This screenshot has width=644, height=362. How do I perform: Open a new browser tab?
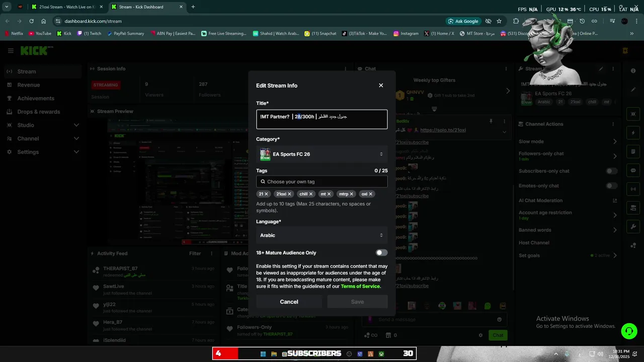(x=193, y=7)
